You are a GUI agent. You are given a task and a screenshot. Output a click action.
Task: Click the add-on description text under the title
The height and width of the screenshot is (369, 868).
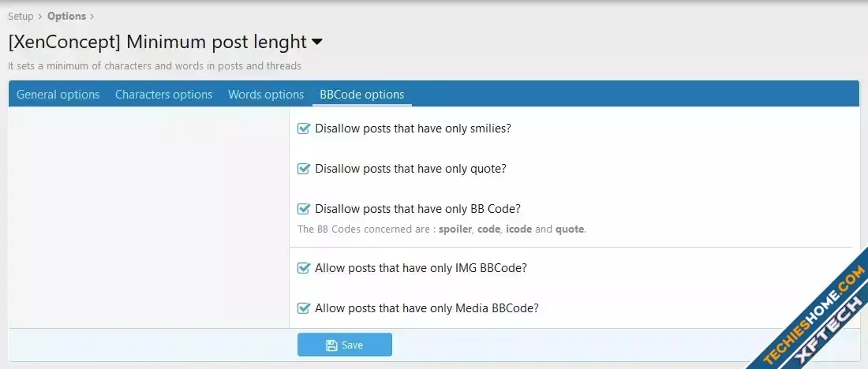click(155, 66)
